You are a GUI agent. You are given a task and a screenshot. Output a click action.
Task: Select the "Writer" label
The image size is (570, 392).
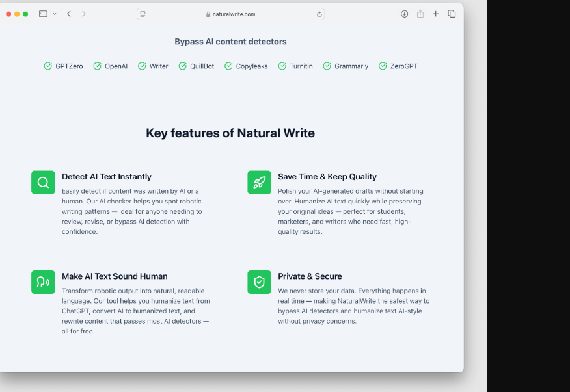(x=159, y=66)
